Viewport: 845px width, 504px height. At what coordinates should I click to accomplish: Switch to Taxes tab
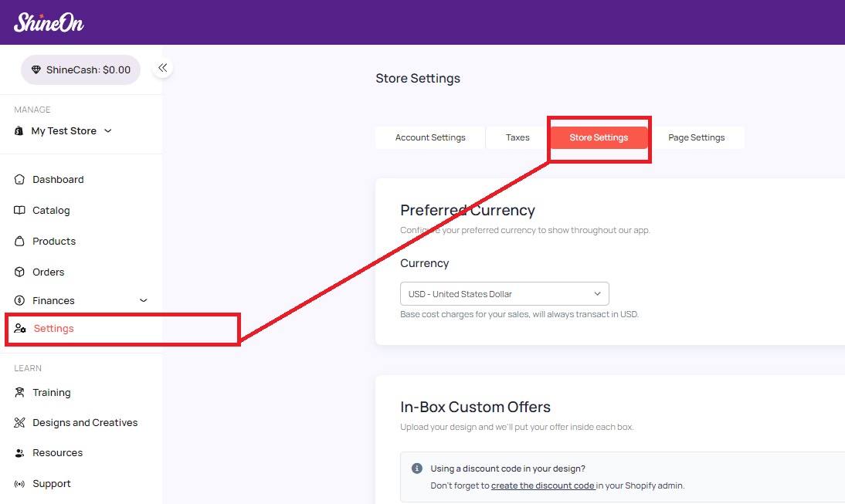pos(518,137)
